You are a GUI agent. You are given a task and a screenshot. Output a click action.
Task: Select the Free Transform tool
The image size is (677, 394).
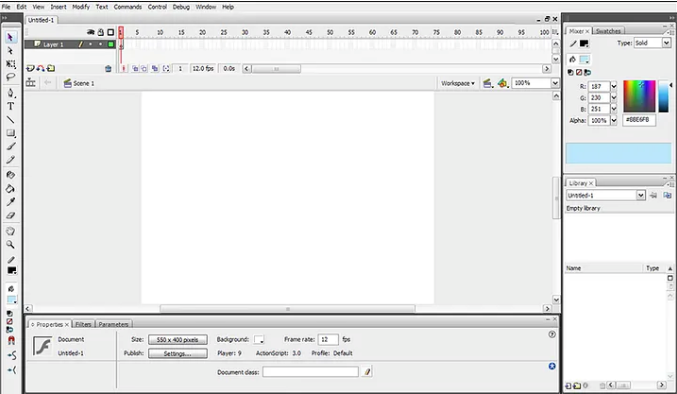tap(10, 64)
